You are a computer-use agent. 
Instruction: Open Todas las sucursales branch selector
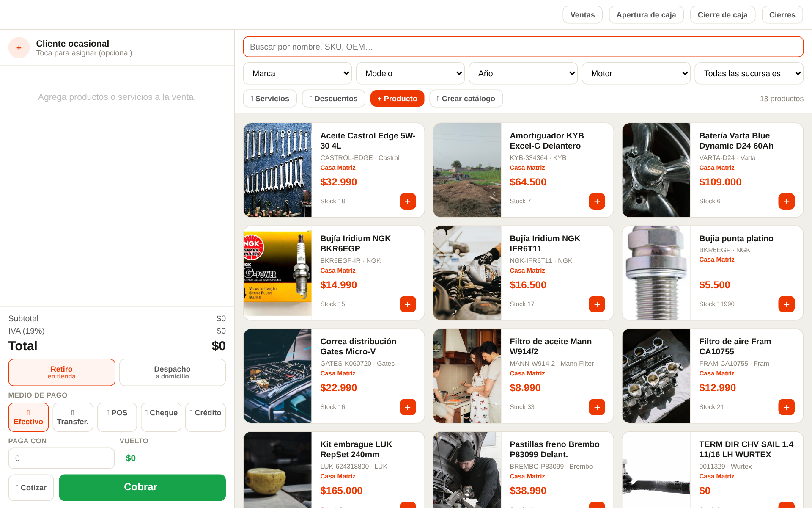pyautogui.click(x=749, y=73)
